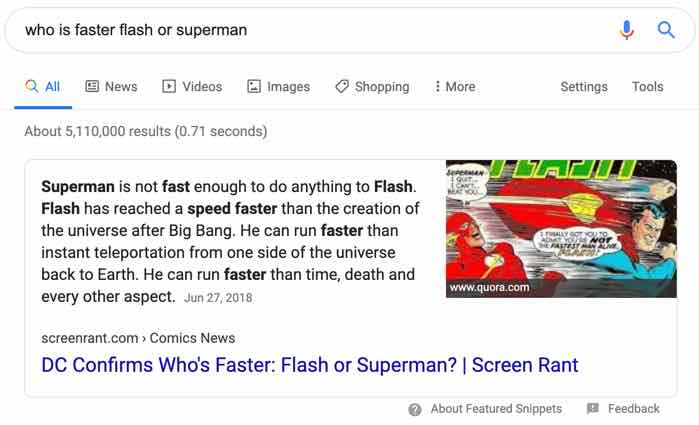
Task: Switch to the All results tab
Action: (x=43, y=87)
